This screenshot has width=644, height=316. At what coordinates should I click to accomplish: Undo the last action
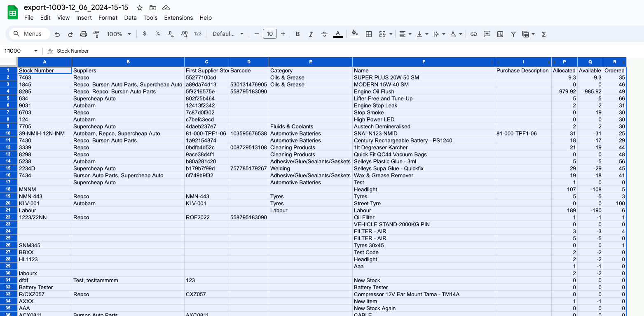(57, 34)
